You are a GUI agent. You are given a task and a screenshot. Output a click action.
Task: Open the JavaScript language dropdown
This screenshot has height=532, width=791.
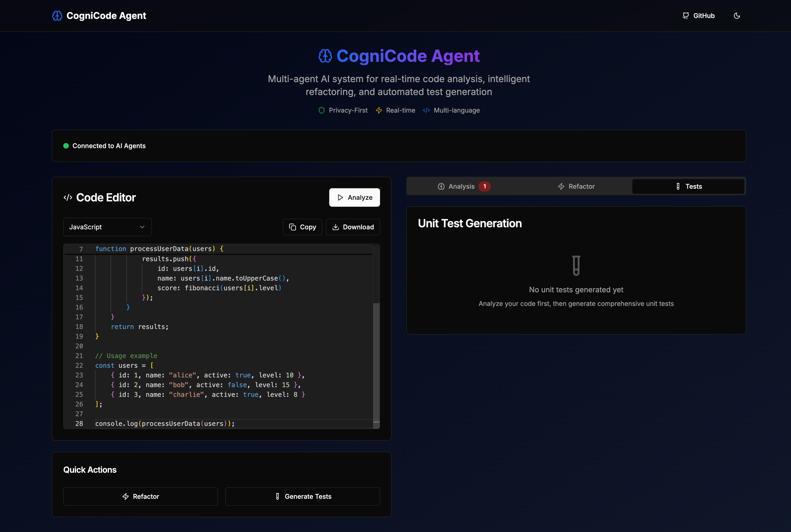(x=107, y=227)
